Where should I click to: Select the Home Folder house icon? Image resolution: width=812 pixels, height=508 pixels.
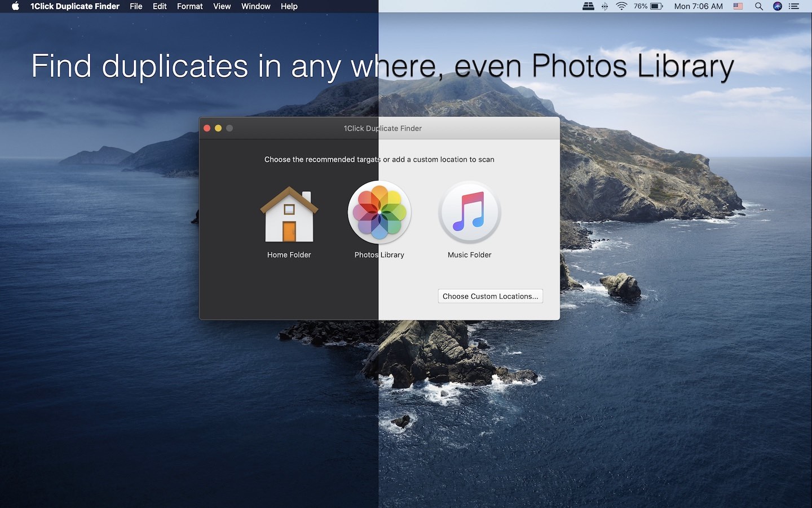(x=289, y=214)
